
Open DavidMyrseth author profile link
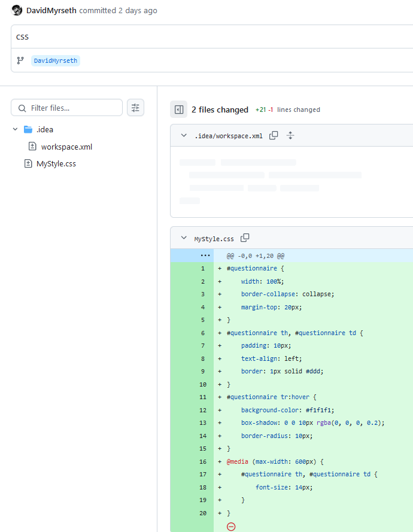(51, 11)
